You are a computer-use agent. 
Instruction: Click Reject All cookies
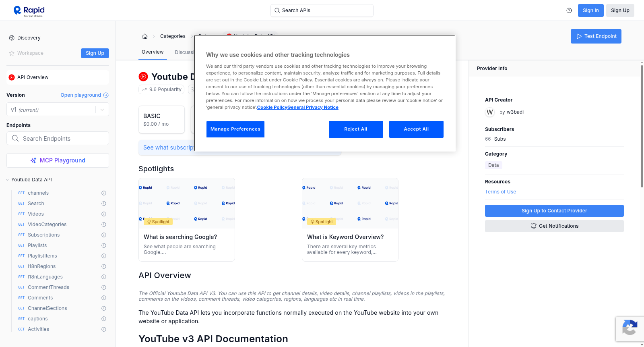click(356, 129)
